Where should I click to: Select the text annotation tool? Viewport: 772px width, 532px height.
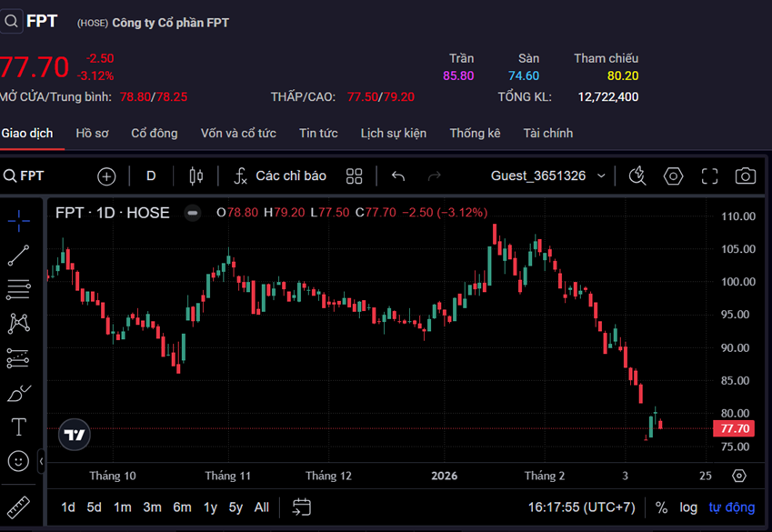(x=18, y=427)
